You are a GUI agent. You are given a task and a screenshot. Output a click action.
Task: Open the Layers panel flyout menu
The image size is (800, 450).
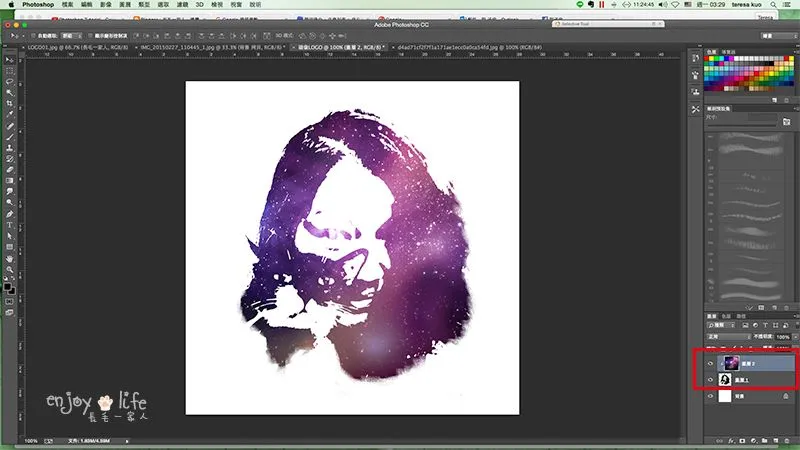pos(797,316)
